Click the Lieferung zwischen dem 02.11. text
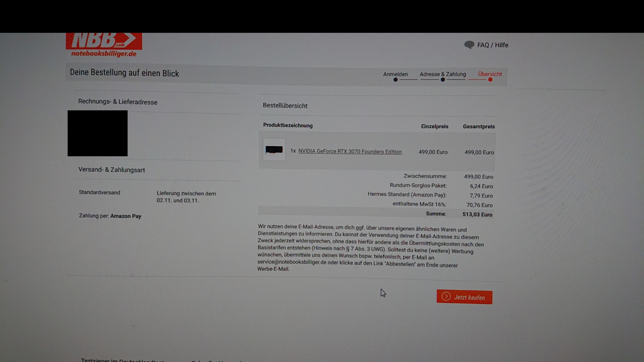 pyautogui.click(x=186, y=197)
